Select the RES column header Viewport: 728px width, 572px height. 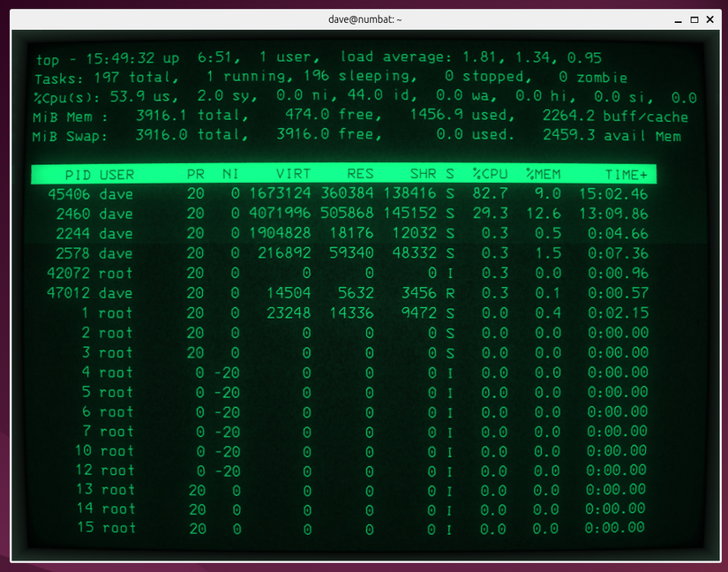(x=358, y=174)
